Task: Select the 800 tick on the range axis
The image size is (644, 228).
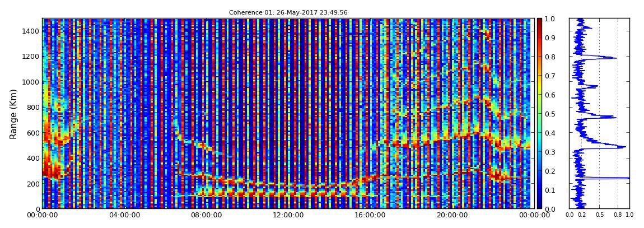Action: click(x=32, y=108)
